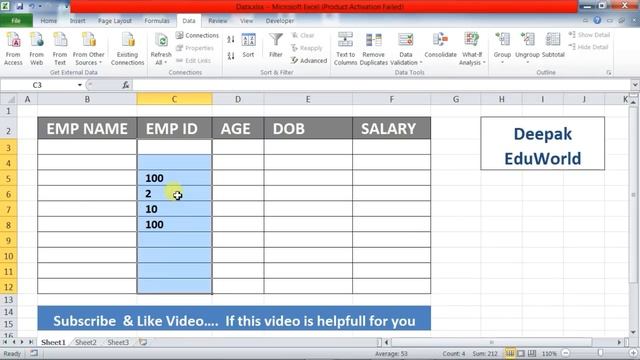Screen dimensions: 640x360
Task: Switch to Sheet2 tab
Action: (86, 342)
